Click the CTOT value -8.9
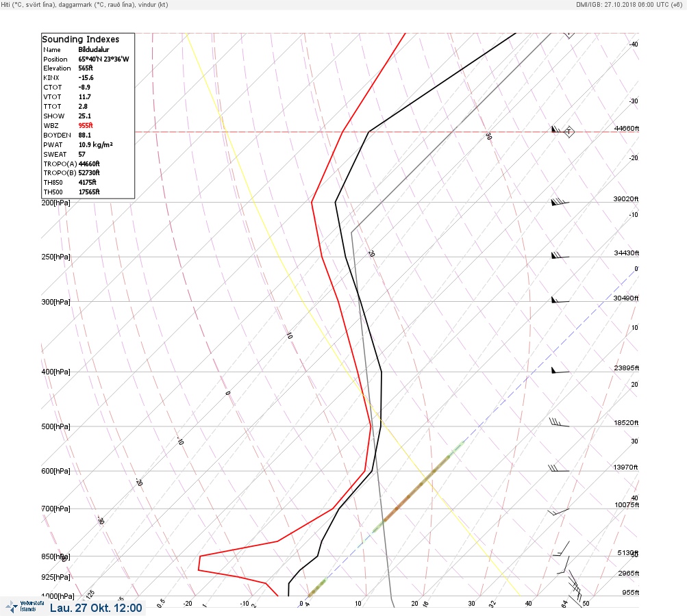Screen dimensions: 687x616 click(x=84, y=87)
